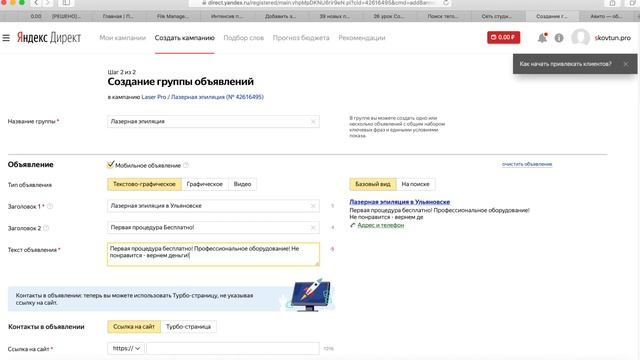640x360 pixels.
Task: Open the info circle icon in header
Action: tap(559, 38)
